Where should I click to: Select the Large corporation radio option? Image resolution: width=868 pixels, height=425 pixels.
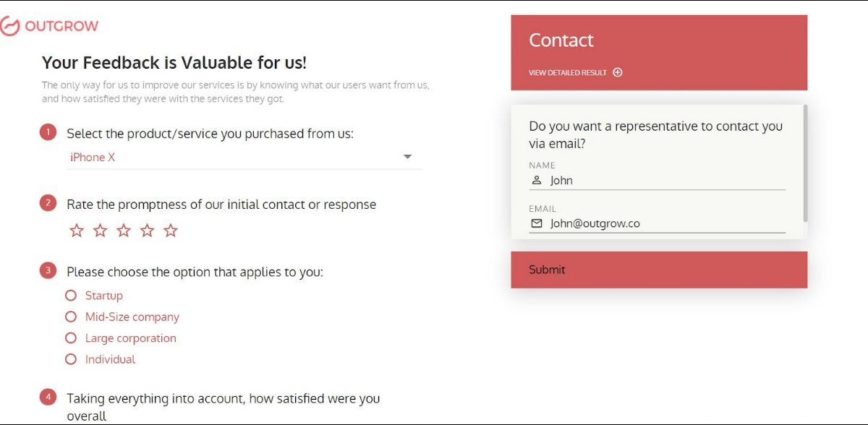click(71, 338)
